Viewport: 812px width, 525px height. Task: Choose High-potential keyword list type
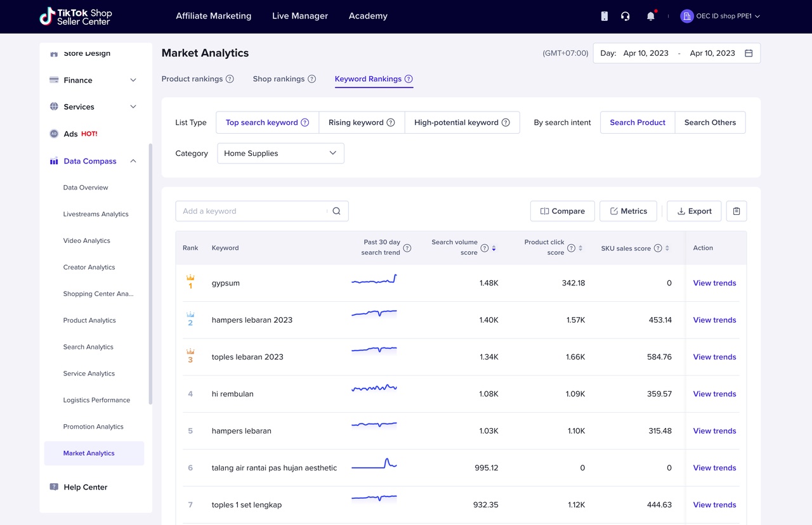pyautogui.click(x=462, y=122)
